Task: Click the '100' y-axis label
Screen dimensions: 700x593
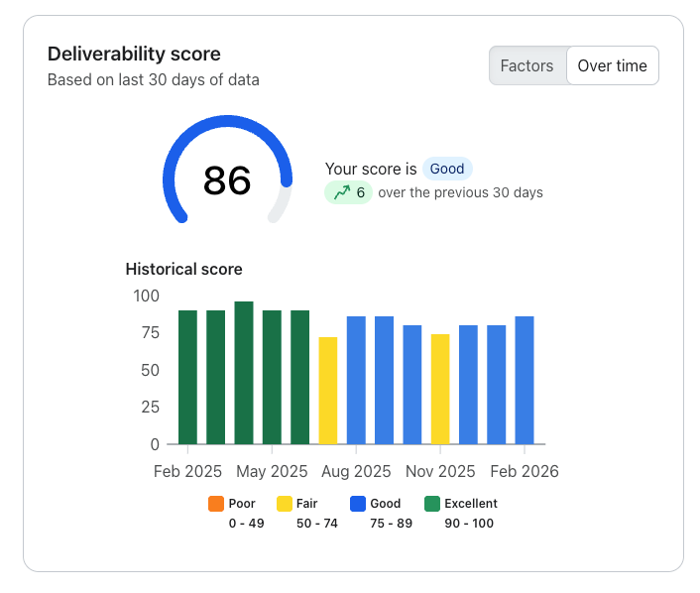Action: [x=146, y=296]
